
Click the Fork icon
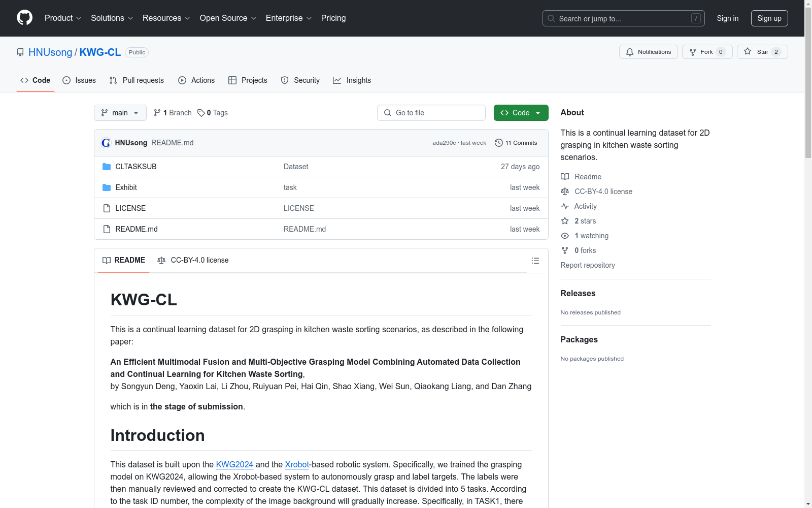693,52
